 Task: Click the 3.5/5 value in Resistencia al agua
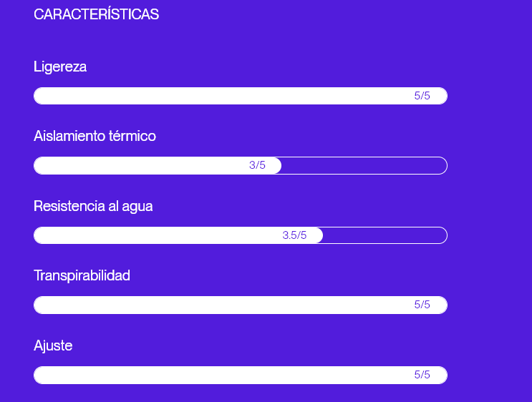click(x=294, y=235)
